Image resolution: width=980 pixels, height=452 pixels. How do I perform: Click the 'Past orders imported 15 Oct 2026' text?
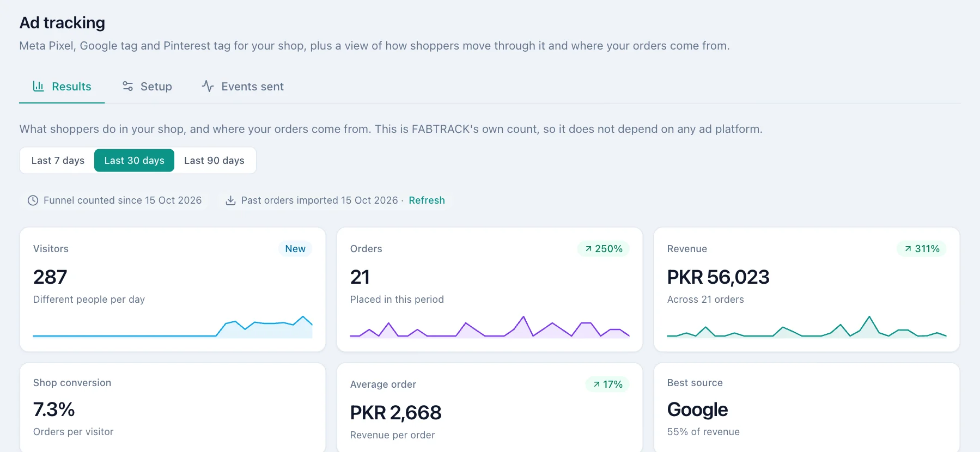pyautogui.click(x=319, y=200)
